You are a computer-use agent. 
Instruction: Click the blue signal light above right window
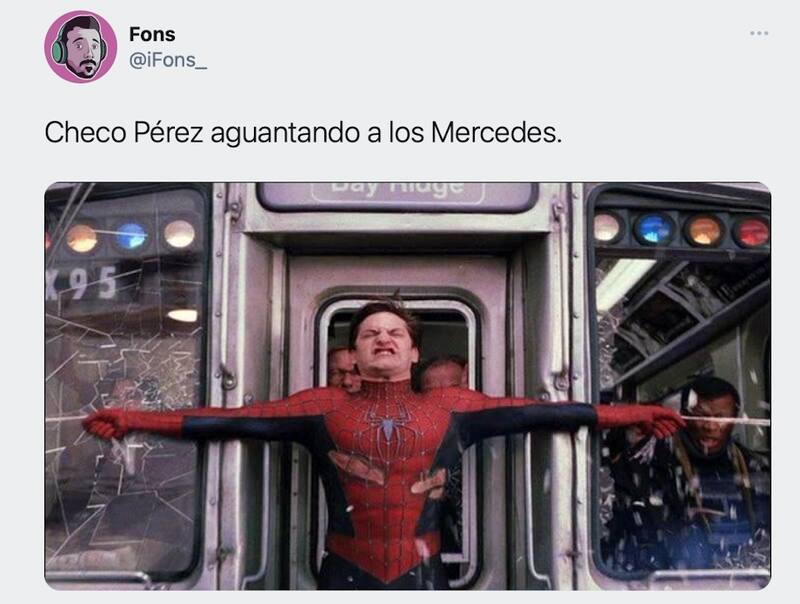pyautogui.click(x=654, y=229)
